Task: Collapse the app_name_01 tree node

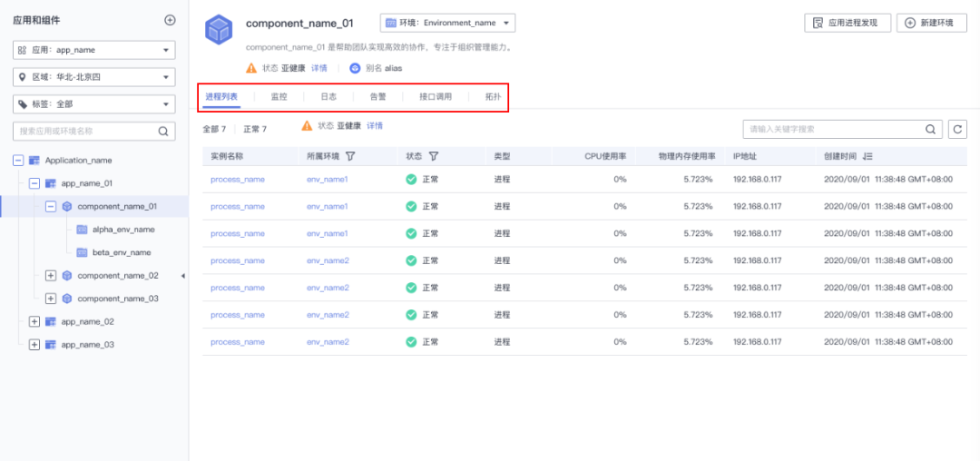Action: (35, 183)
